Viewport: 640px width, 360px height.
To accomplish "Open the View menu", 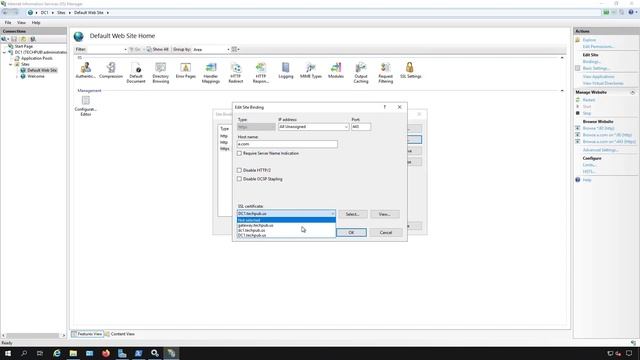I will coord(21,23).
